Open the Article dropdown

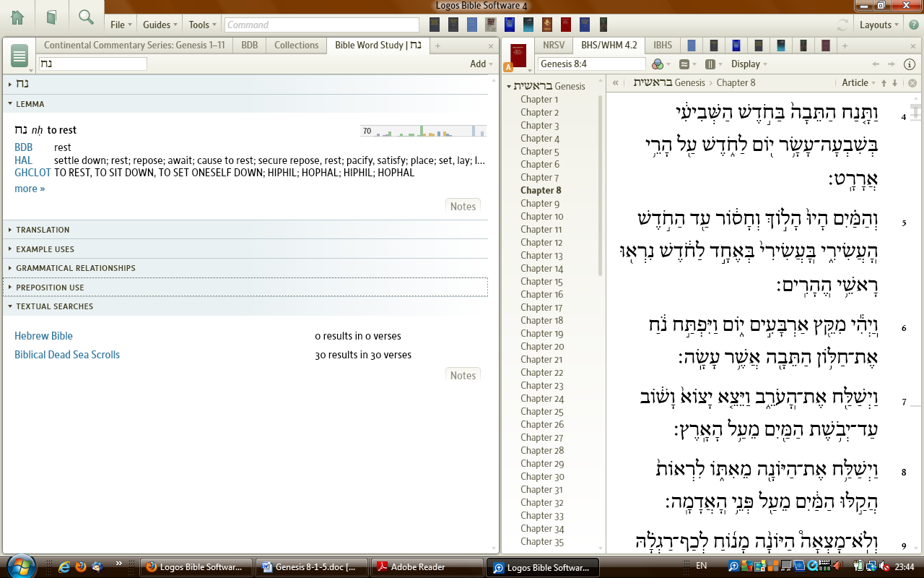[x=858, y=82]
